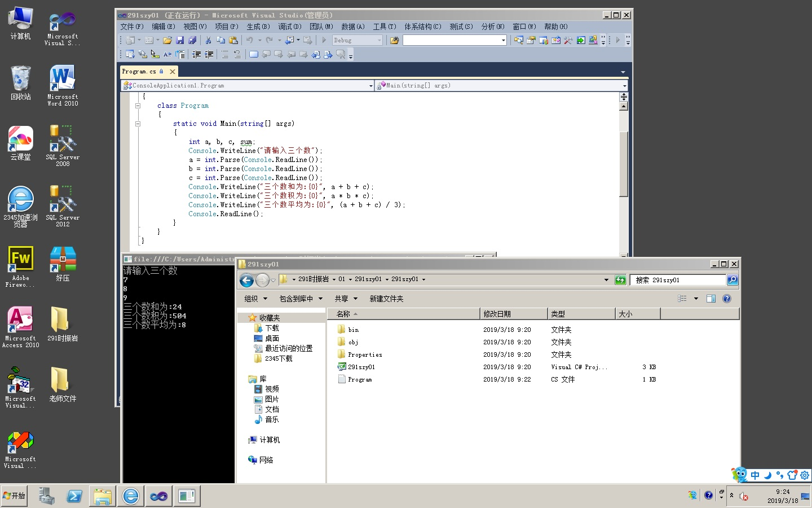The image size is (812, 508).
Task: Refresh the 291szy01 Explorer folder view
Action: click(x=620, y=280)
